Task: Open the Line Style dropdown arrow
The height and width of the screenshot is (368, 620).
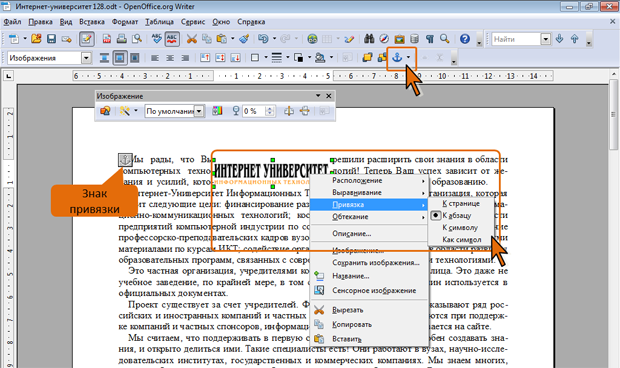Action: (x=287, y=58)
